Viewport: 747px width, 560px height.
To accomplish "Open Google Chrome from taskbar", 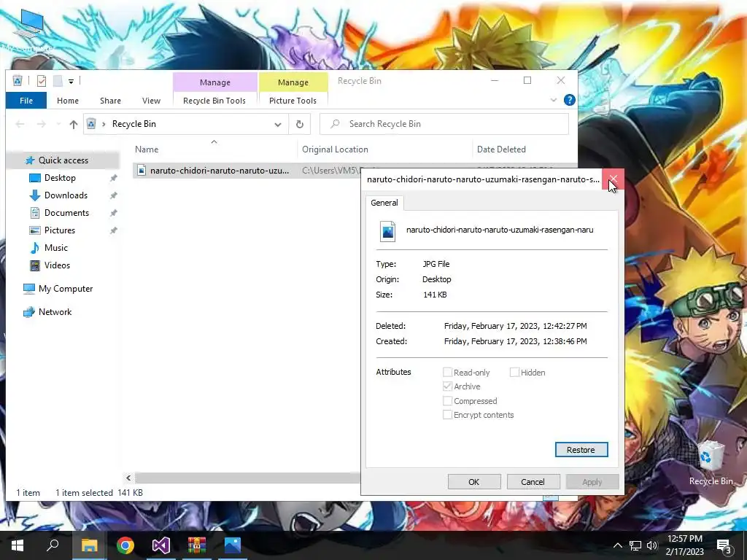I will coord(125,545).
